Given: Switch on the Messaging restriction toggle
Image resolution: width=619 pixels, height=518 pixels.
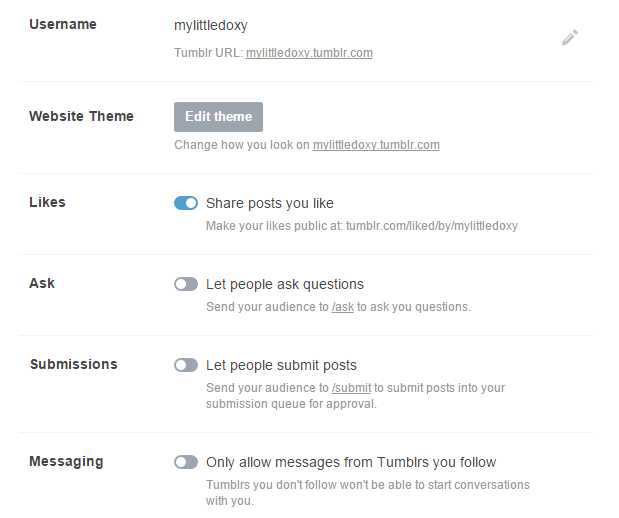Looking at the screenshot, I should tap(186, 462).
